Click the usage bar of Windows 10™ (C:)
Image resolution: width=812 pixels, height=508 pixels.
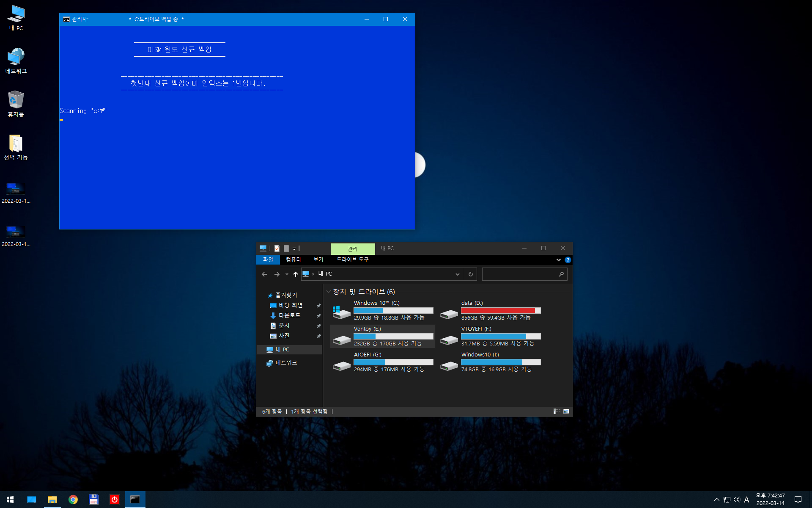(x=393, y=311)
